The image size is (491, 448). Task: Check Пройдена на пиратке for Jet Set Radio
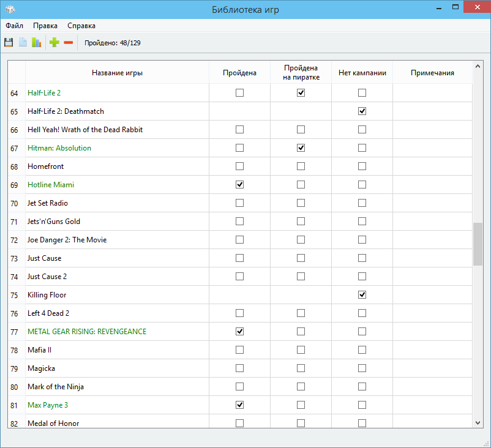click(301, 203)
